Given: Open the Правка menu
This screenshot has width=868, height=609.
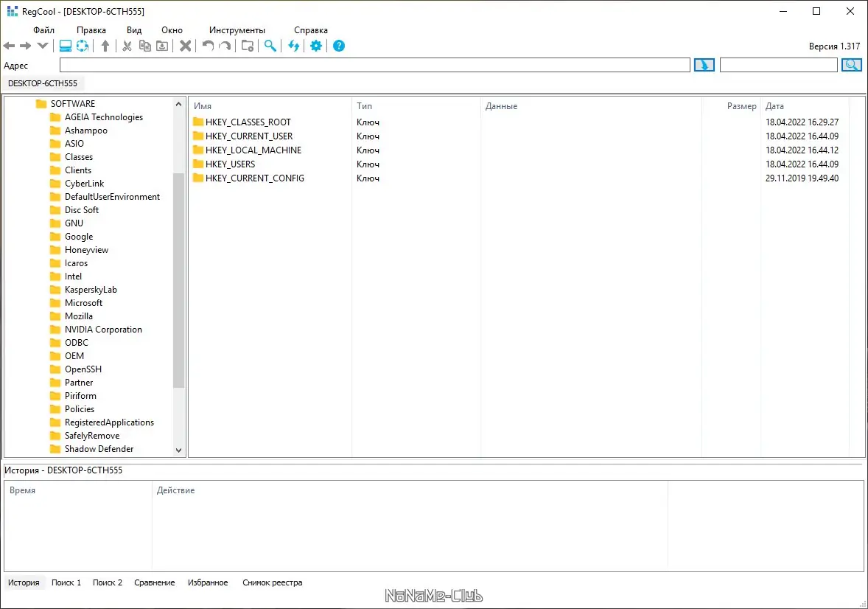Looking at the screenshot, I should click(91, 30).
